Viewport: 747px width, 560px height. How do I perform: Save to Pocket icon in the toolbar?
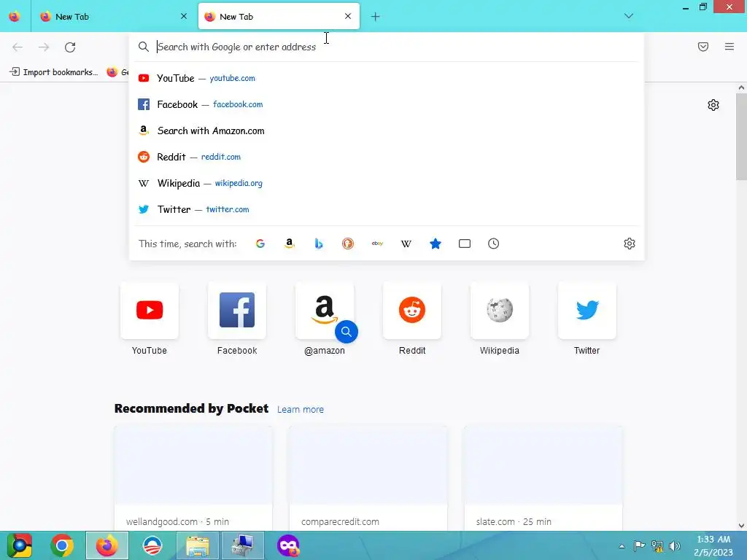tap(703, 47)
